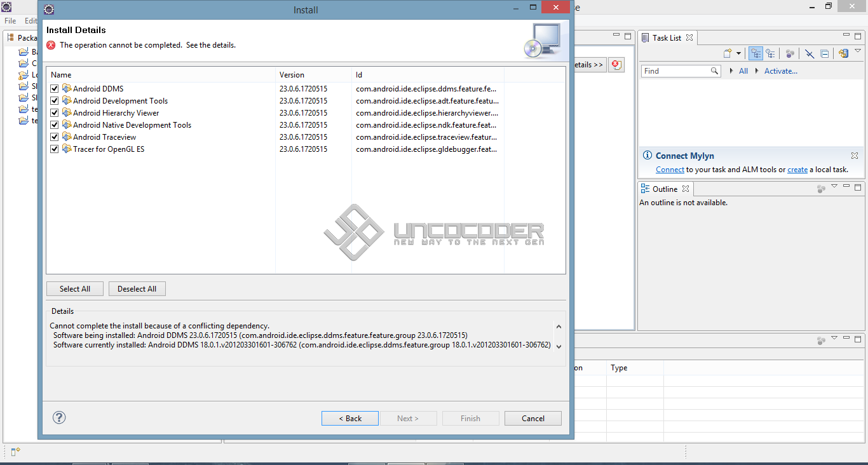Click the focus icon in the bottom panel toolbar

(821, 340)
